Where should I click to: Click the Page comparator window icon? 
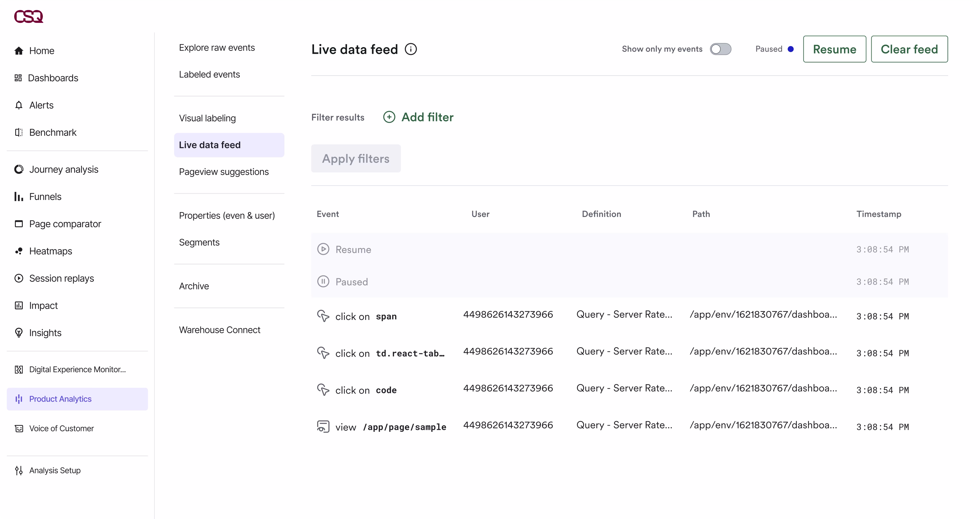pyautogui.click(x=19, y=224)
